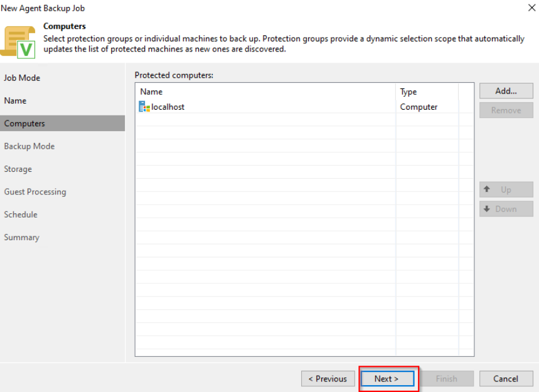Switch to the Guest Processing step
Image resolution: width=539 pixels, height=392 pixels.
[35, 192]
